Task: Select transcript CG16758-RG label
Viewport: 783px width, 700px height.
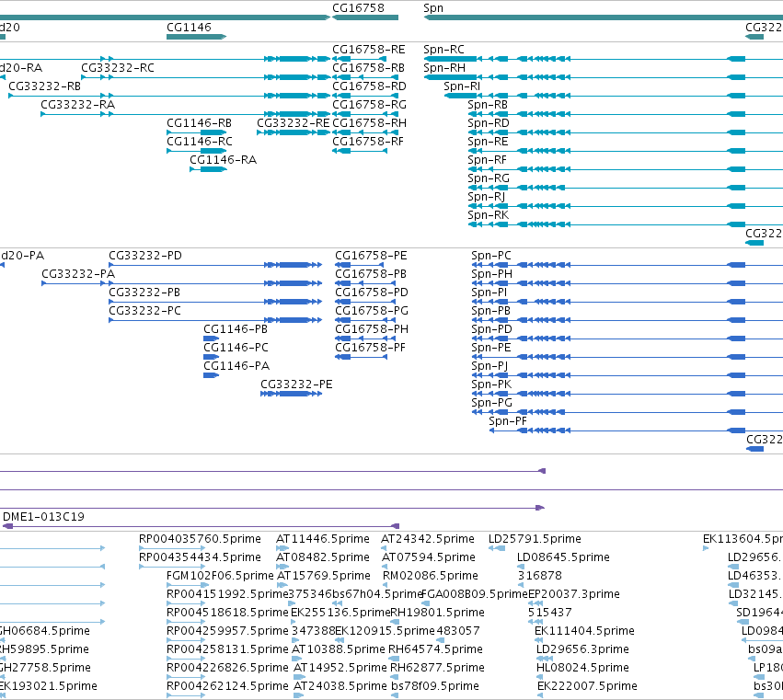Action: [x=369, y=105]
